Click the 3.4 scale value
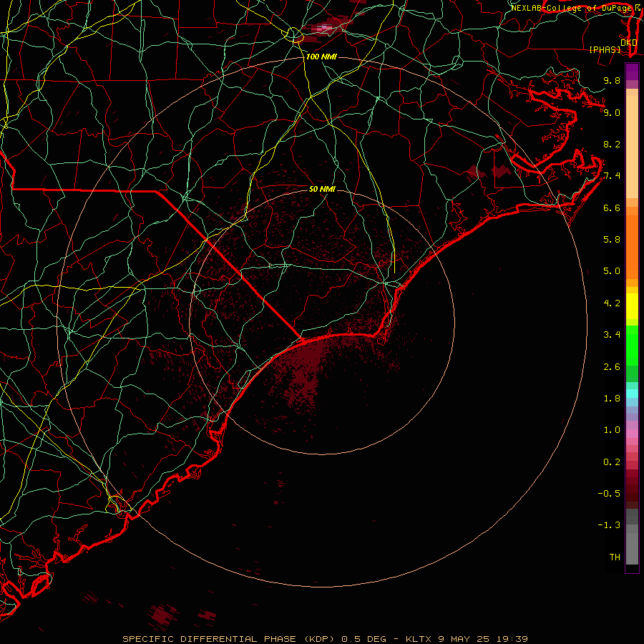The image size is (644, 644). [612, 335]
